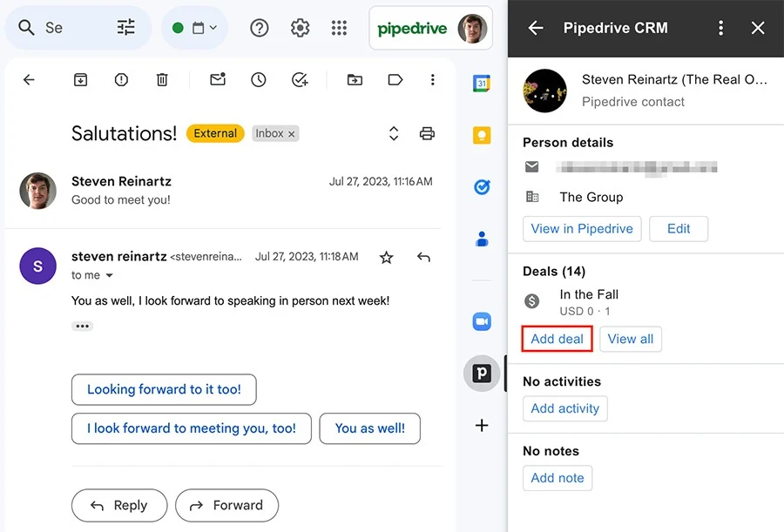
Task: Show trimmed message content via ellipsis
Action: click(x=82, y=326)
